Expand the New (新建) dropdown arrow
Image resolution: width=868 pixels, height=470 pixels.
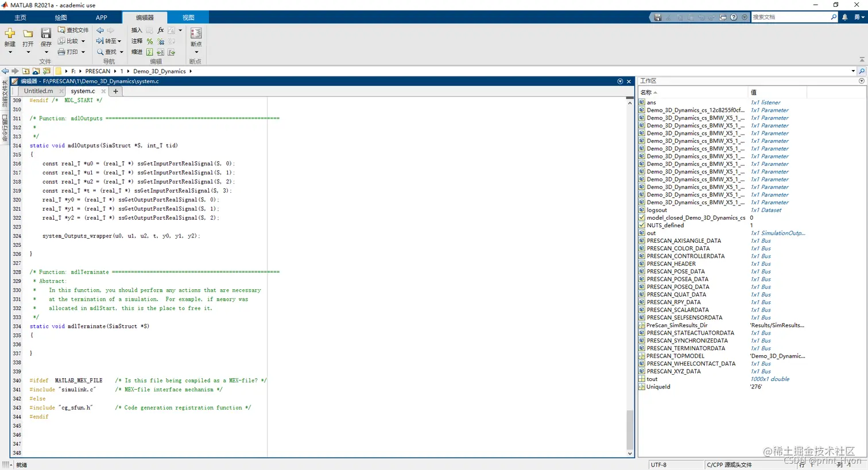pyautogui.click(x=10, y=52)
